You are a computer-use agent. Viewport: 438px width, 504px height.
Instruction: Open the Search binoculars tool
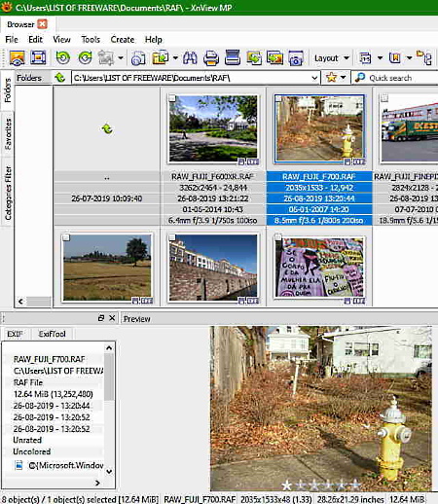tap(190, 58)
